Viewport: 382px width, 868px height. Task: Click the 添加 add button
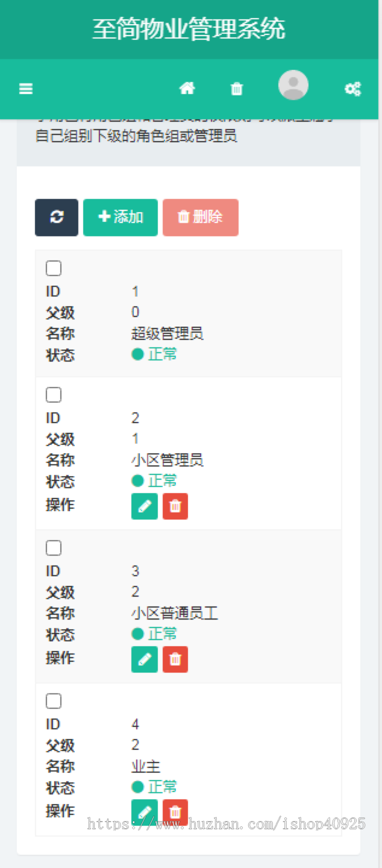pos(121,218)
